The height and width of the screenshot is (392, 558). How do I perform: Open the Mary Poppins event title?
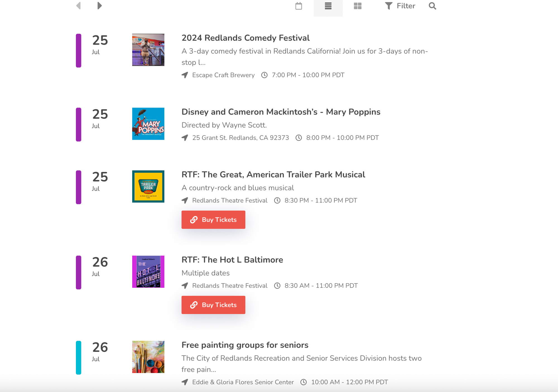pos(281,112)
